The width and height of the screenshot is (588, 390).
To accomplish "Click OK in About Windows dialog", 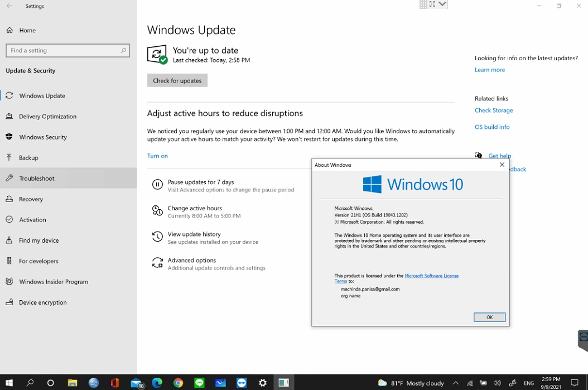I will 489,317.
